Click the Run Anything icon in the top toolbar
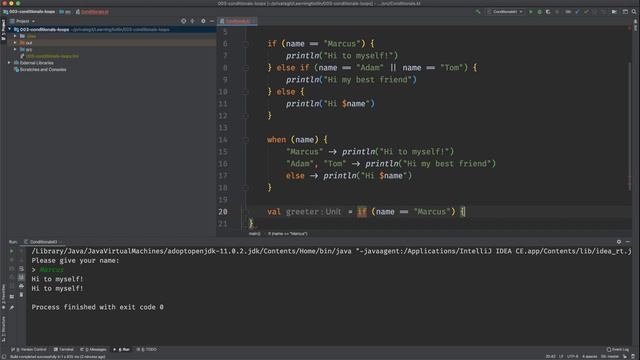This screenshot has width=640, height=360. tap(614, 12)
